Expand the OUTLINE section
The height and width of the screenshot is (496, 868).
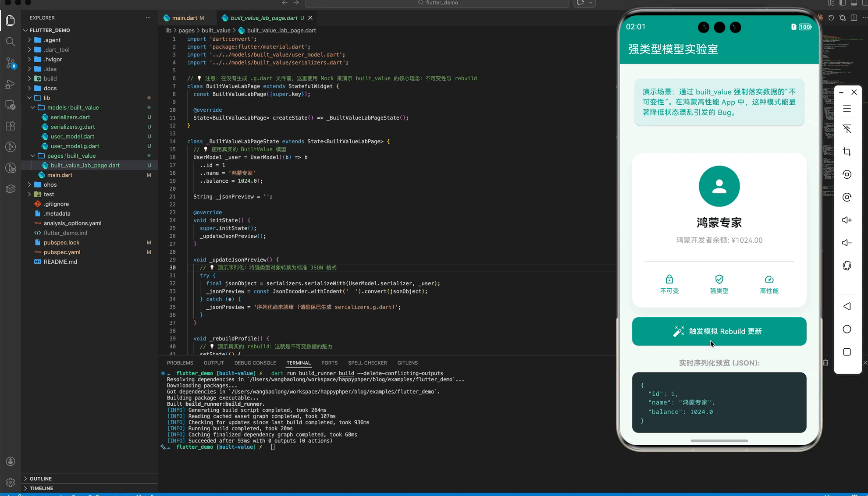click(41, 478)
